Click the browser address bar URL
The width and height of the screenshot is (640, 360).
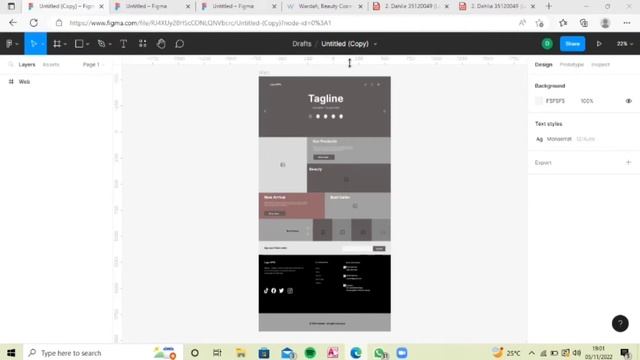200,23
